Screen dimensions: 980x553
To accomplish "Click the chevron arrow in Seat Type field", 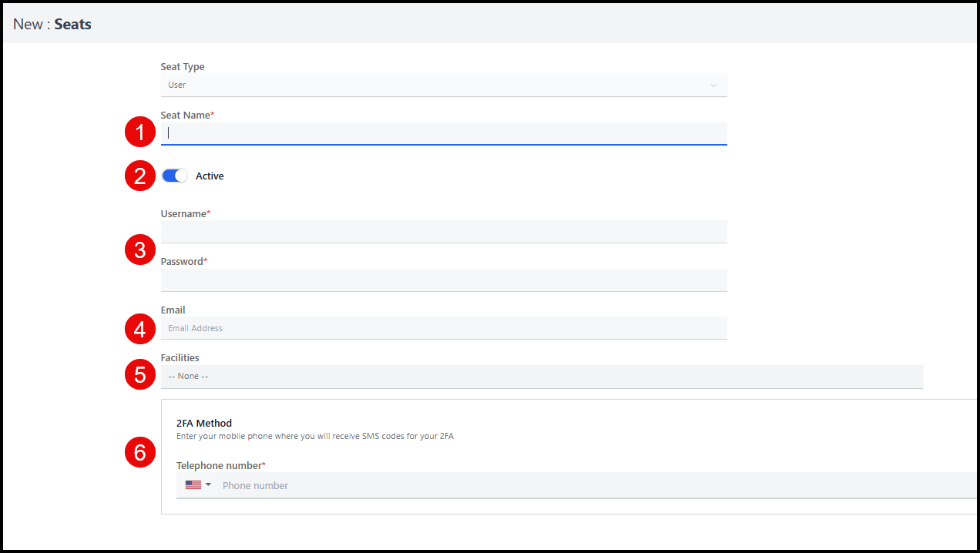I will point(713,85).
